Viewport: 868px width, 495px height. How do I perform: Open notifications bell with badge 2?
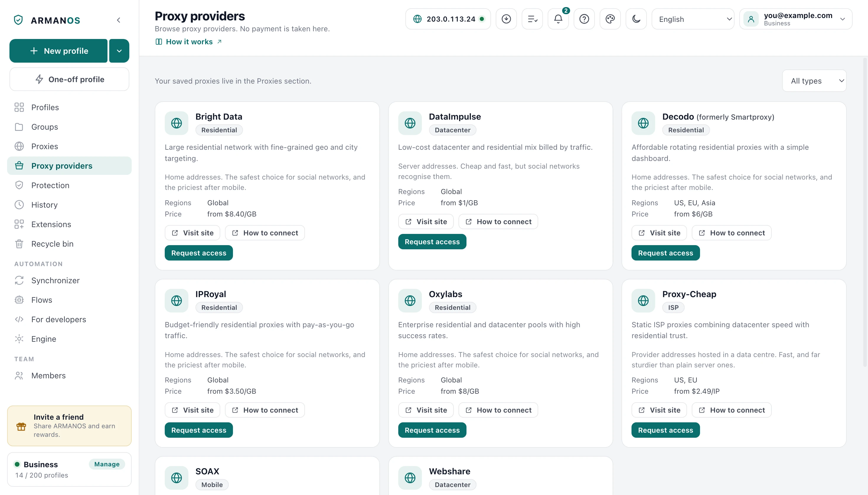point(558,19)
